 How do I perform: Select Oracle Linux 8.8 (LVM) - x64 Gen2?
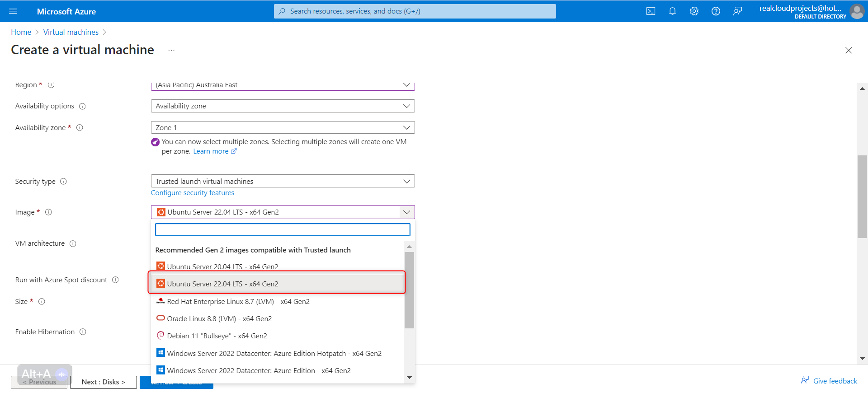(277, 318)
